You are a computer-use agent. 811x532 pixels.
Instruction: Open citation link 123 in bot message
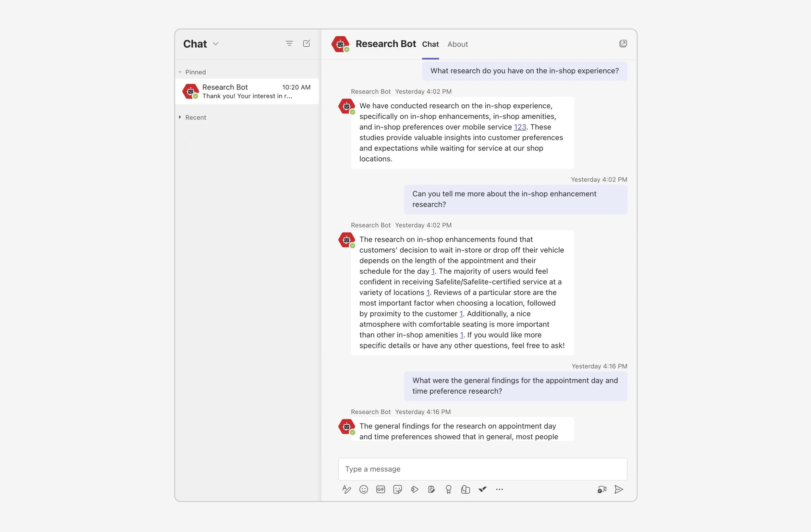(520, 127)
